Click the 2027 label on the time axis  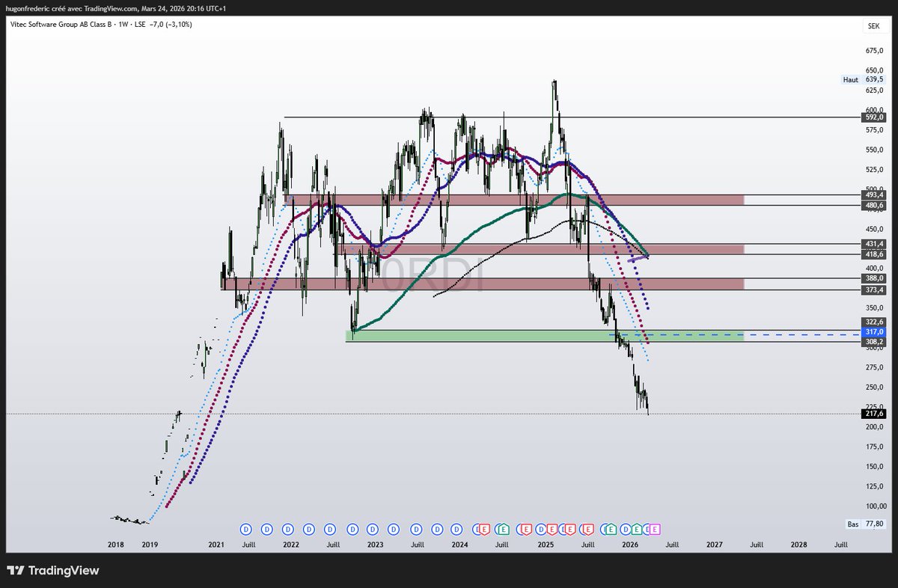(x=714, y=545)
